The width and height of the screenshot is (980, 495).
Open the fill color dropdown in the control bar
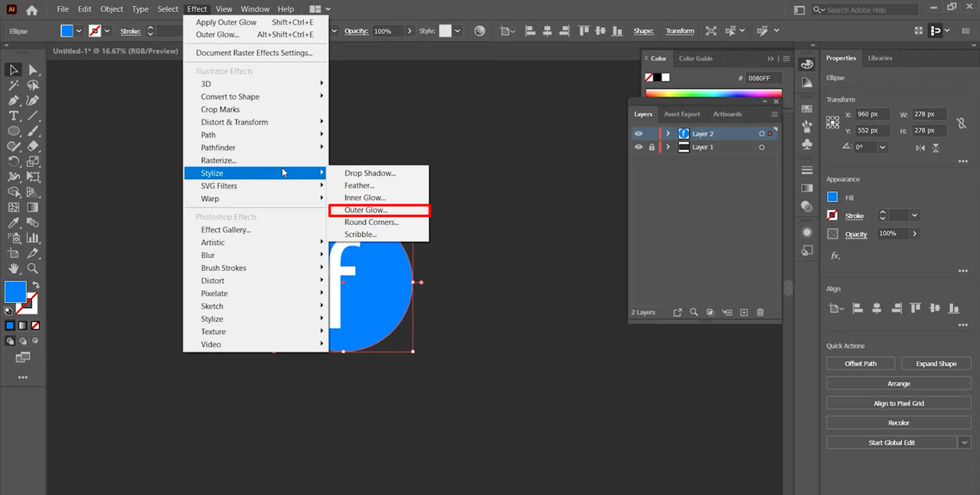[x=79, y=31]
